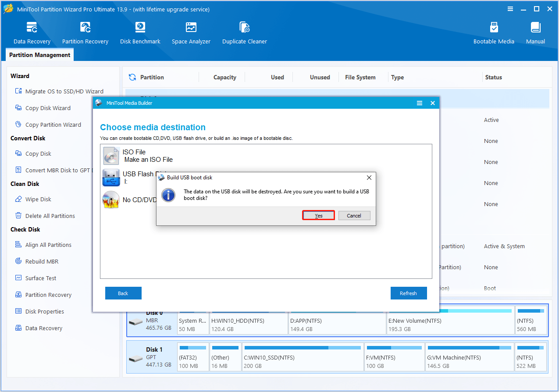Image resolution: width=559 pixels, height=392 pixels.
Task: Select the C:WIN10_SSD partition block
Action: pos(303,357)
